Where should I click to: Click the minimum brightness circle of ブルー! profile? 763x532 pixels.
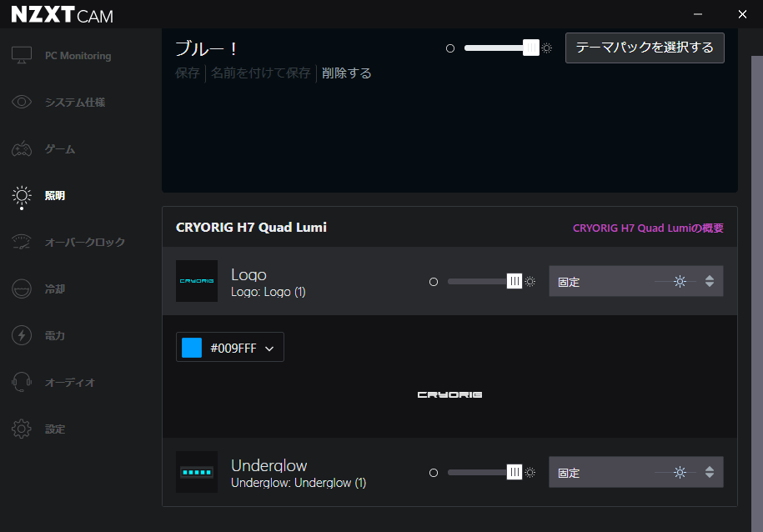450,48
